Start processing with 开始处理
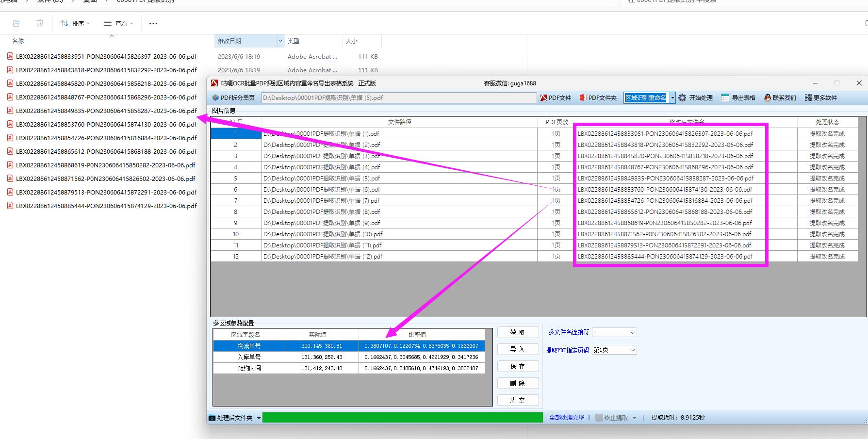Viewport: 868px width, 439px height. tap(696, 98)
